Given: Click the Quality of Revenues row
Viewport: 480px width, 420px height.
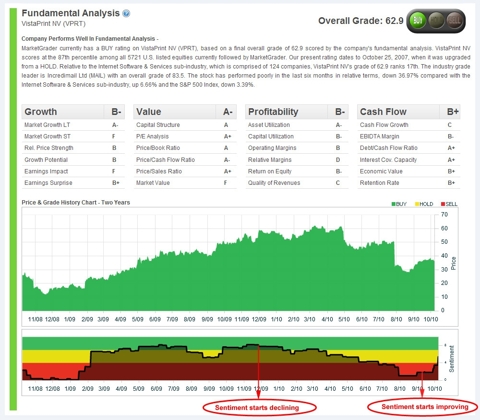Looking at the screenshot, I should (x=297, y=183).
